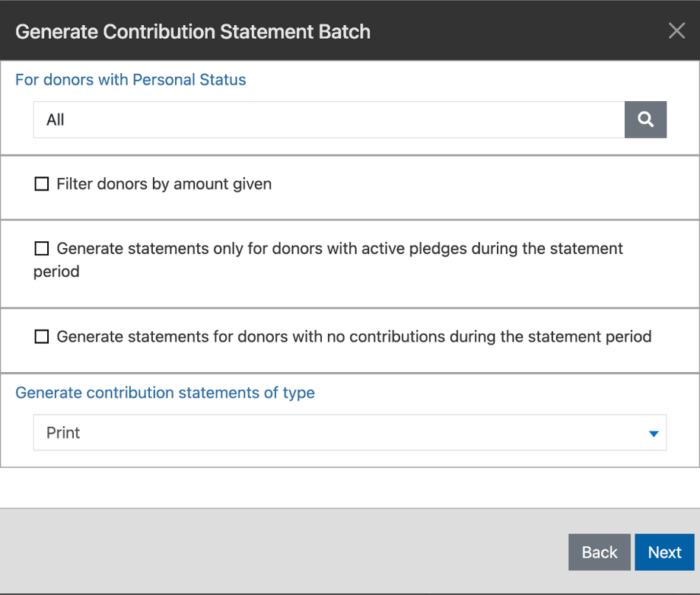This screenshot has height=595, width=700.
Task: Click the Back button
Action: pos(599,552)
